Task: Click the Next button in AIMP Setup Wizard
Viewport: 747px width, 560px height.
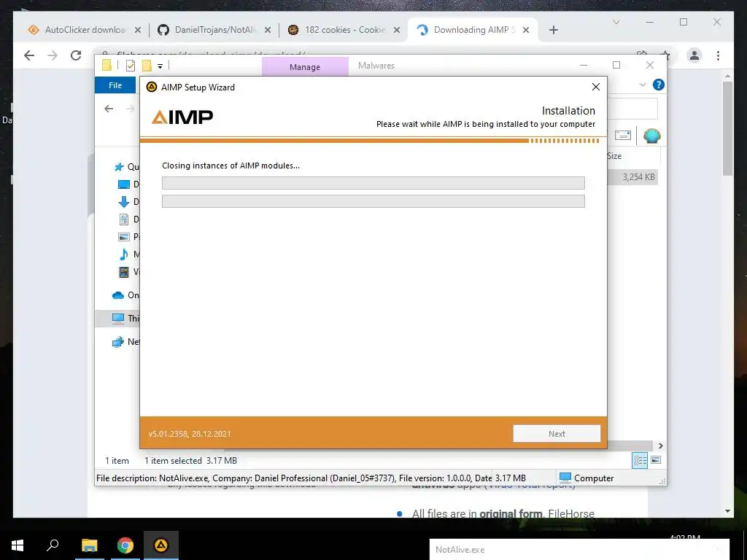Action: 557,433
